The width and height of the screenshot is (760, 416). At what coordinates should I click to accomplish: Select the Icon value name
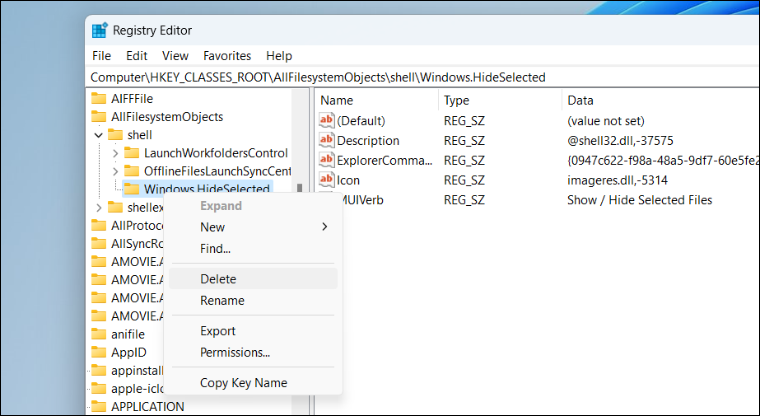pos(348,180)
